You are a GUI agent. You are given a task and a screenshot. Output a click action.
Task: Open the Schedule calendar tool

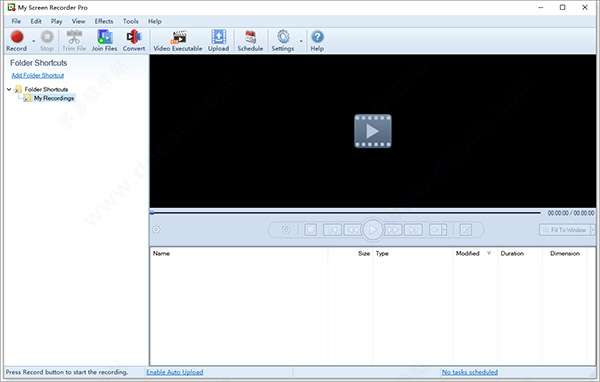pyautogui.click(x=250, y=41)
